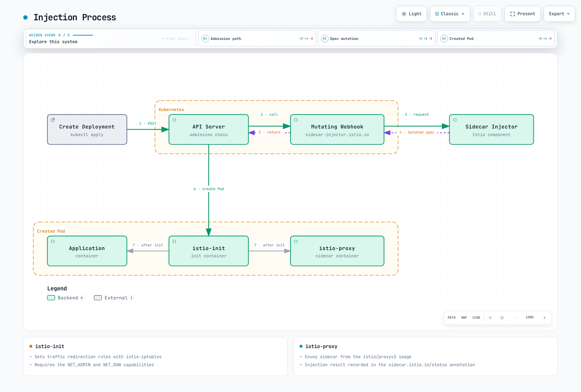Screen dimensions: 581x392
Task: Click the code icon on istio-proxy node
Action: [296, 241]
